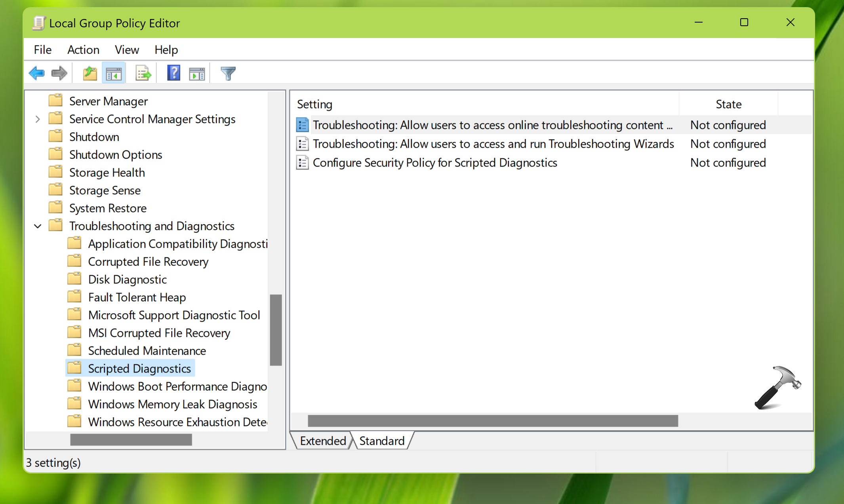Click the Back arrow toolbar icon

[37, 73]
